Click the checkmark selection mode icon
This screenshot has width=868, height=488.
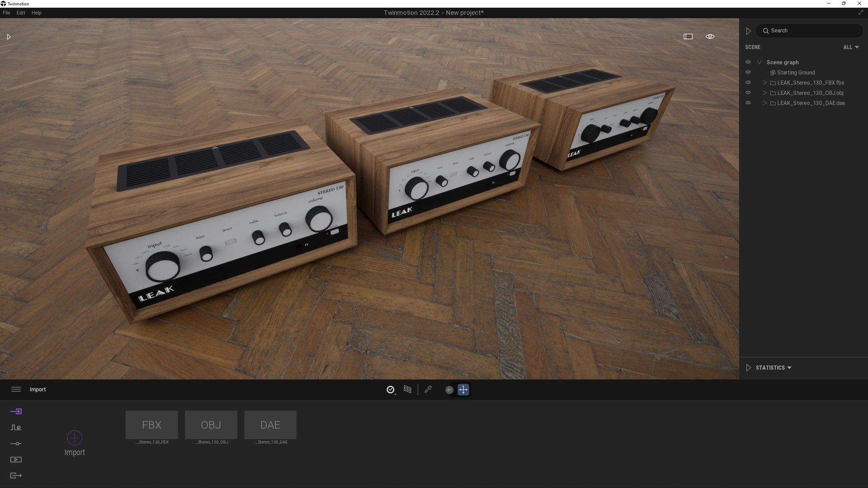[391, 389]
